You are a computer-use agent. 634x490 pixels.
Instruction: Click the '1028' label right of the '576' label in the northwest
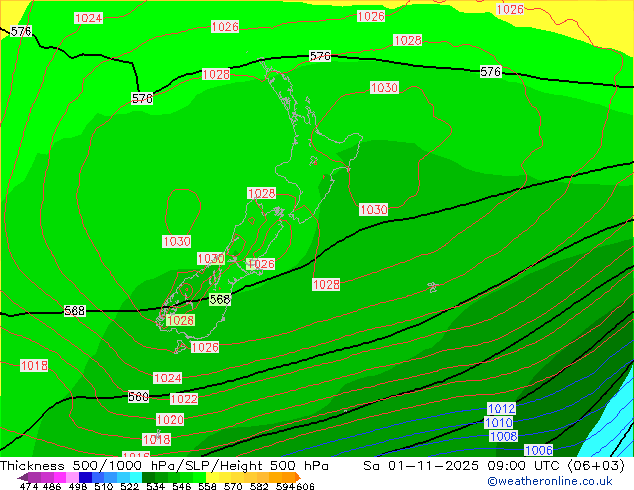tap(216, 74)
